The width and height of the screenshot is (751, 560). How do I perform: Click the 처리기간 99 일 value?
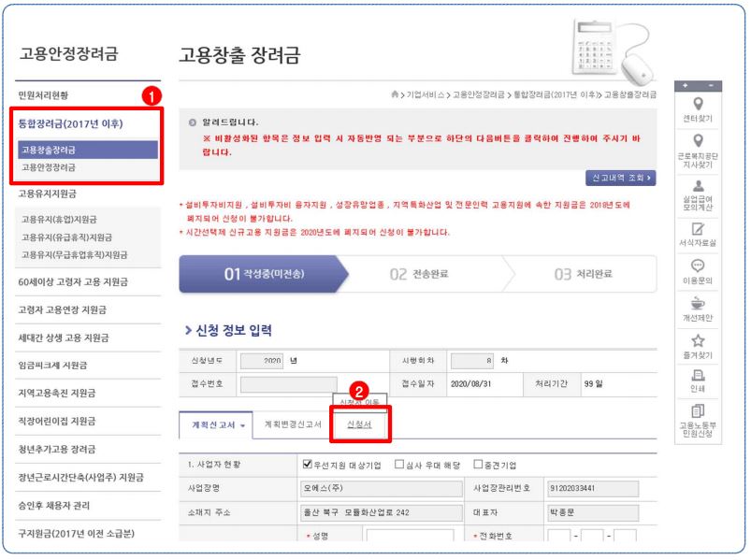point(594,384)
